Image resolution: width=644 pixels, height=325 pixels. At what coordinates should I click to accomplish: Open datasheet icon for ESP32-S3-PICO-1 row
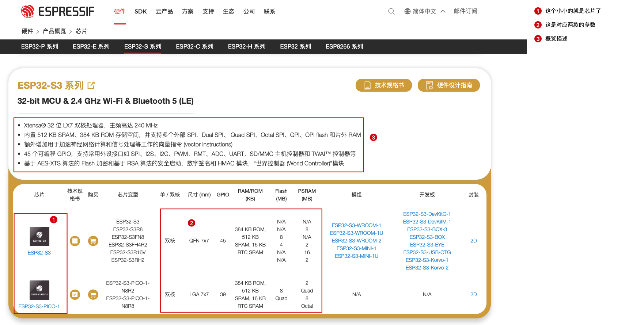[75, 294]
